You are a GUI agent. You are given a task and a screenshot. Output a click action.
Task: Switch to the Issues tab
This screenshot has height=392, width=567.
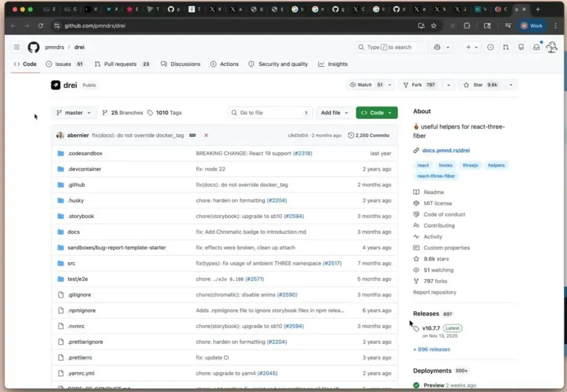[65, 64]
